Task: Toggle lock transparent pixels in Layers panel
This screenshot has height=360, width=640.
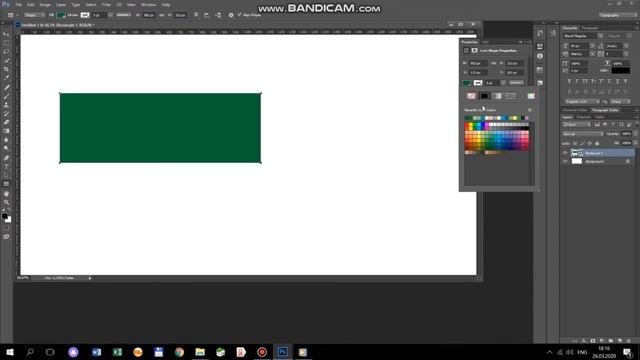Action: (575, 143)
